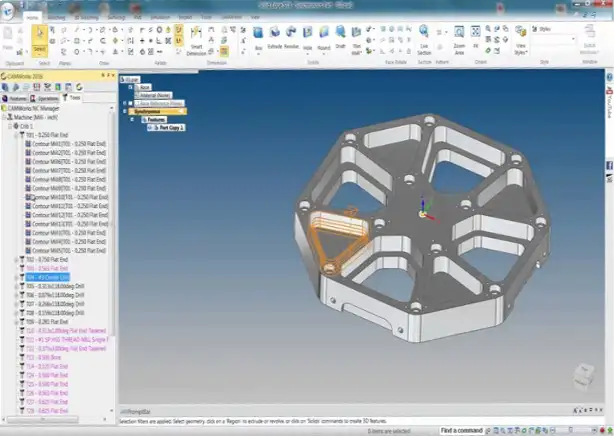Select Contour Mill10 operation in tree
This screenshot has height=436, width=614.
coord(66,197)
